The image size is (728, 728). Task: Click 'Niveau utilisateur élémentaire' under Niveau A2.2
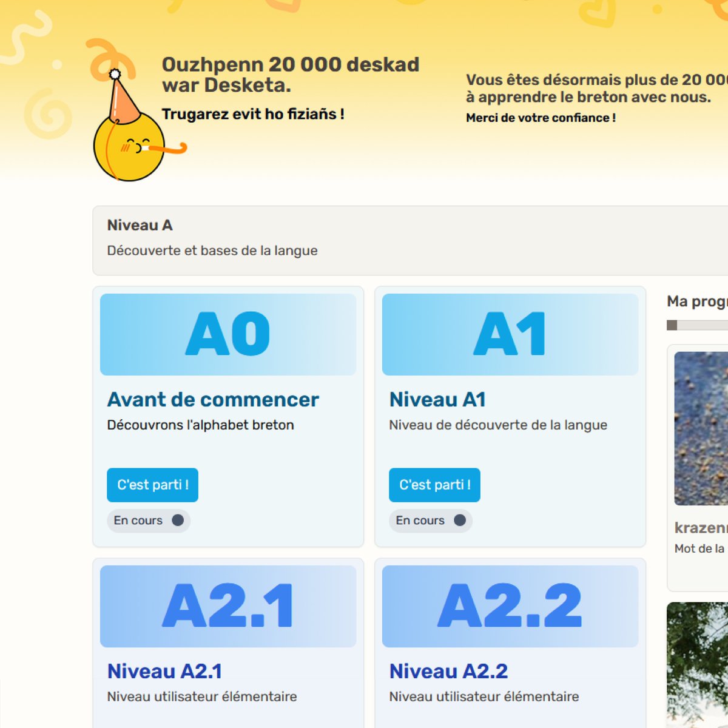[x=484, y=696]
